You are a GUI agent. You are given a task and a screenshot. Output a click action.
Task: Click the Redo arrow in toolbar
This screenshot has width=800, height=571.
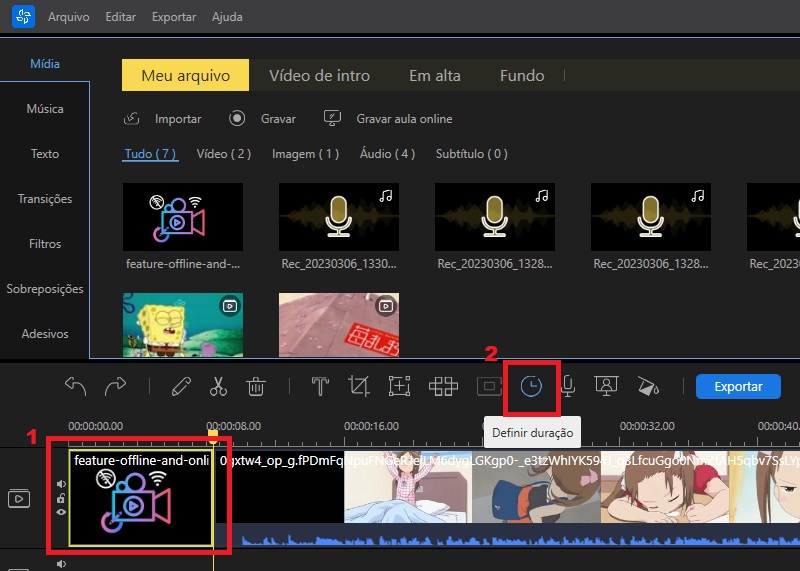115,386
